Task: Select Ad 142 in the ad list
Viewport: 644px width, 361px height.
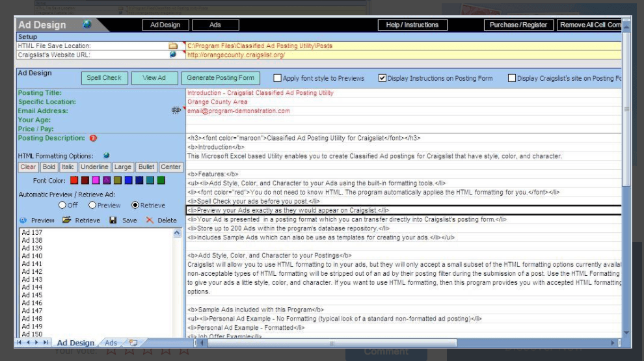Action: (x=32, y=271)
